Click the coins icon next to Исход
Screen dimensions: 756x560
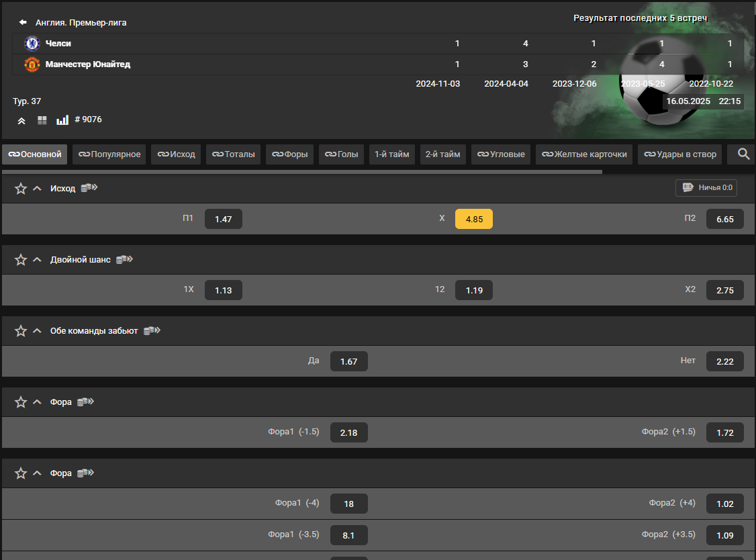tap(89, 189)
